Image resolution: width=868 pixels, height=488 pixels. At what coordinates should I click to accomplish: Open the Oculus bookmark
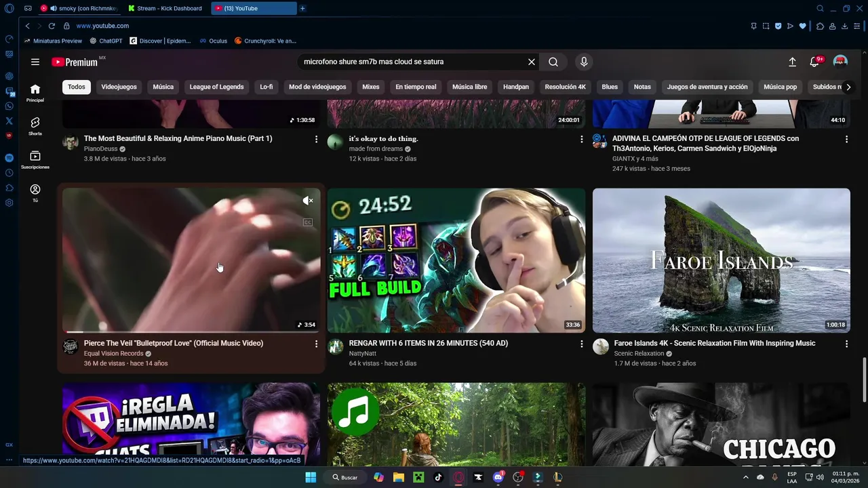click(214, 41)
